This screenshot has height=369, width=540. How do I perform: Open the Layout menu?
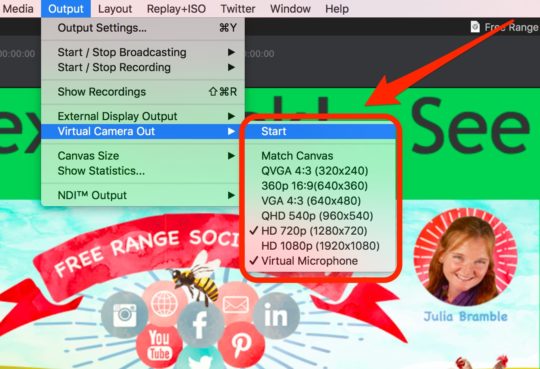pos(115,9)
